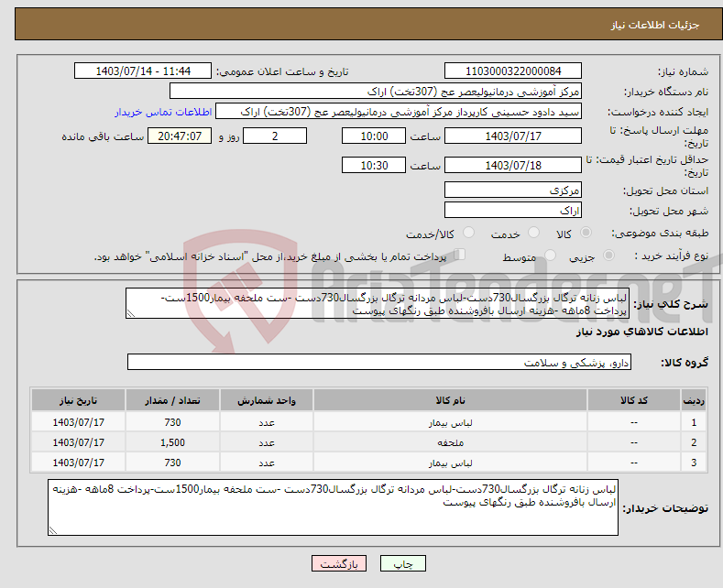The width and height of the screenshot is (723, 588).
Task: Click the چاپ print button
Action: pyautogui.click(x=402, y=563)
